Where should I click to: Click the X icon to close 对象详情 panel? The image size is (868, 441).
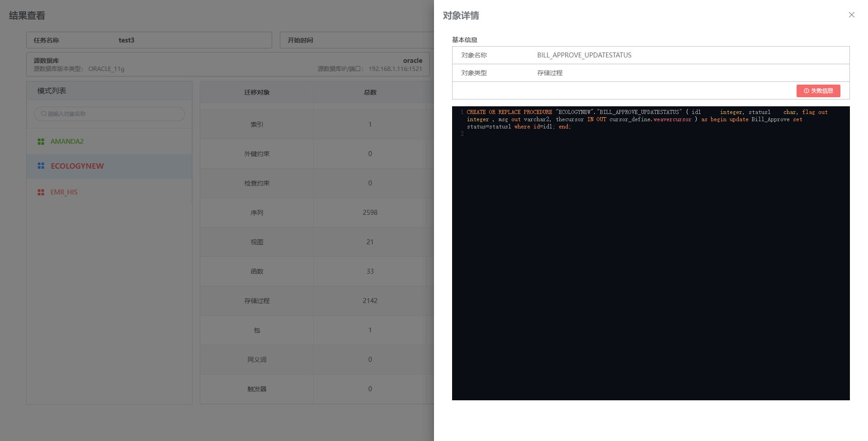point(852,15)
